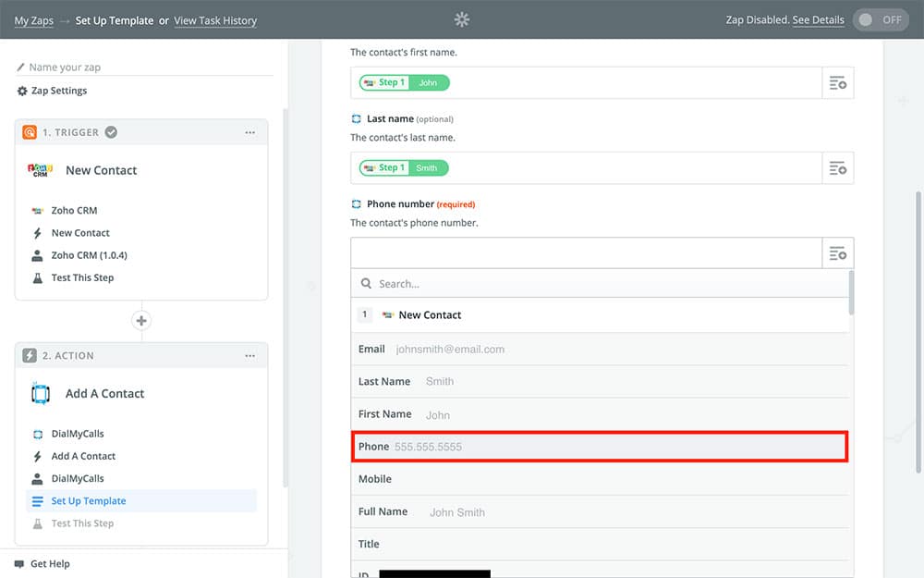Open insert-field icon for Last name

coord(838,168)
